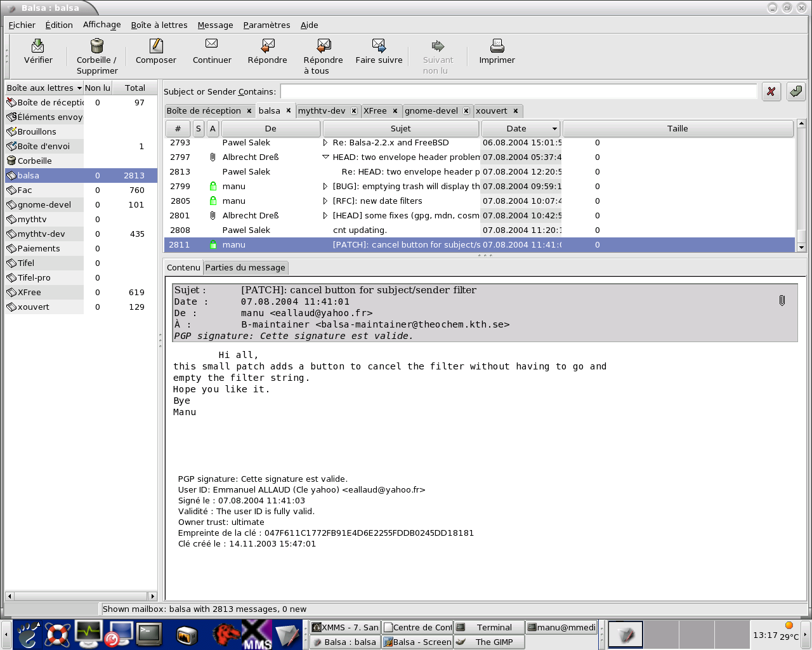The height and width of the screenshot is (650, 812).
Task: Open the Paramètres menu
Action: click(x=266, y=25)
